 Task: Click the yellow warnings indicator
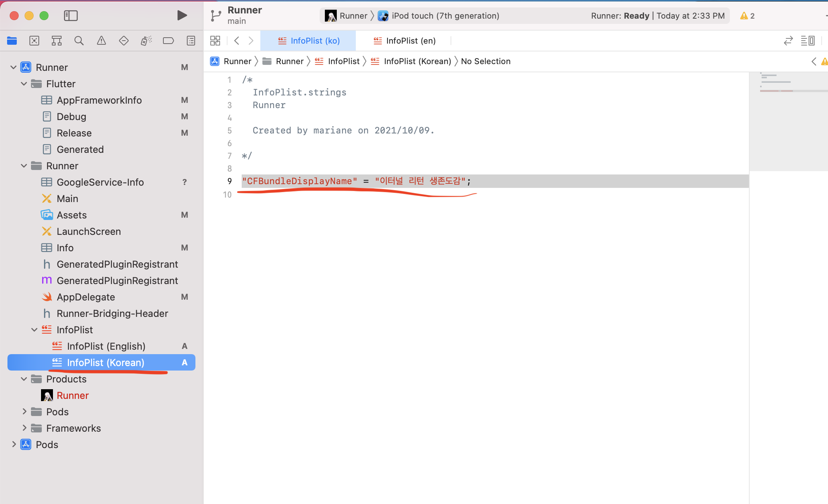point(747,16)
